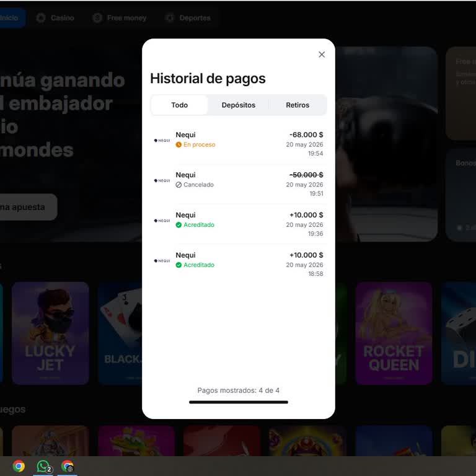Click the Deportes nav icon
The image size is (476, 476).
point(170,18)
